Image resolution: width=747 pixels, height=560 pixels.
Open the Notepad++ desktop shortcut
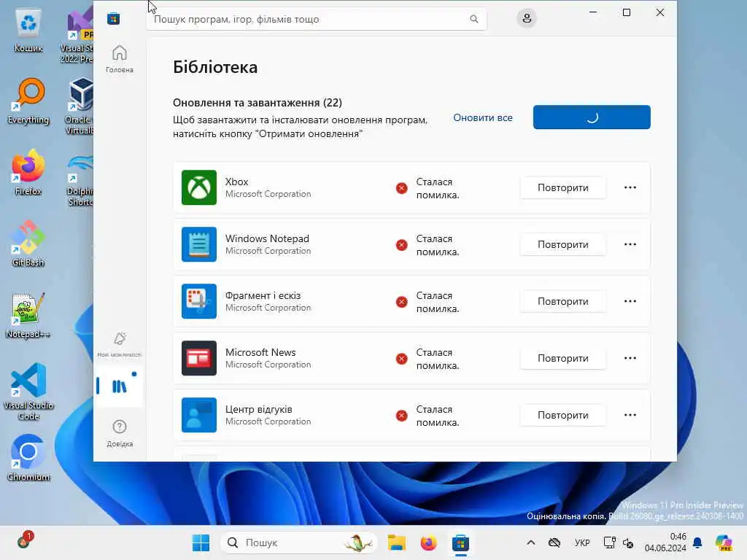(28, 316)
